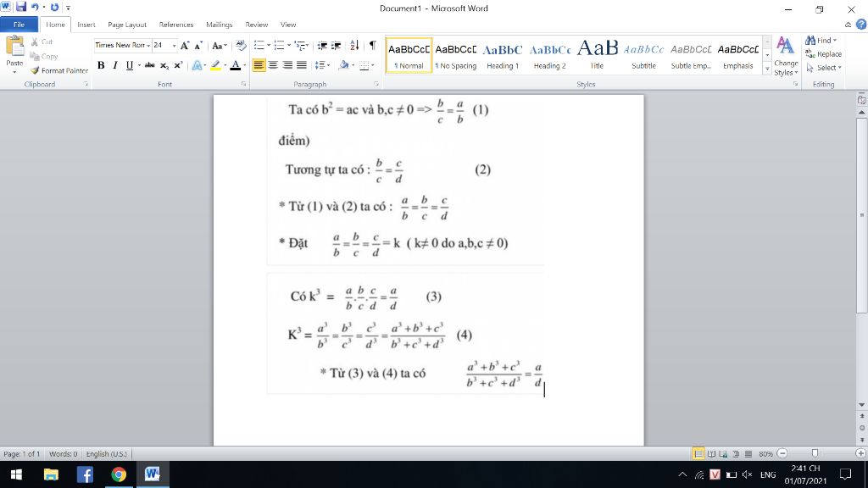Set Justify text alignment

pos(302,65)
